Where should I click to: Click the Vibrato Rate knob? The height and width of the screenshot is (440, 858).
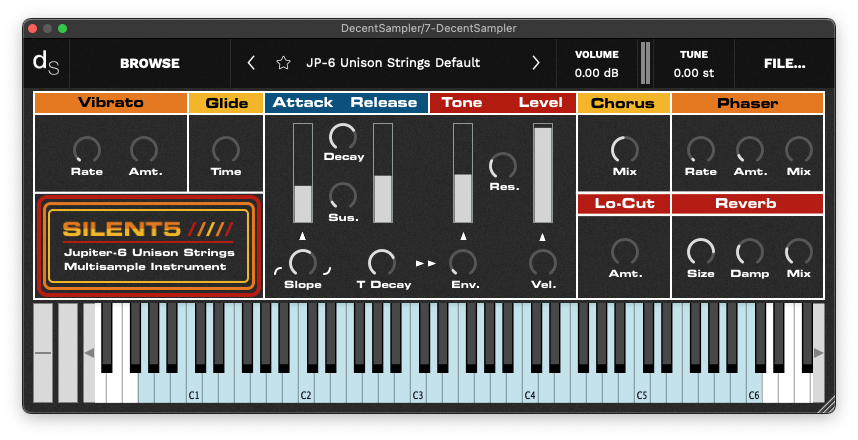coord(87,149)
